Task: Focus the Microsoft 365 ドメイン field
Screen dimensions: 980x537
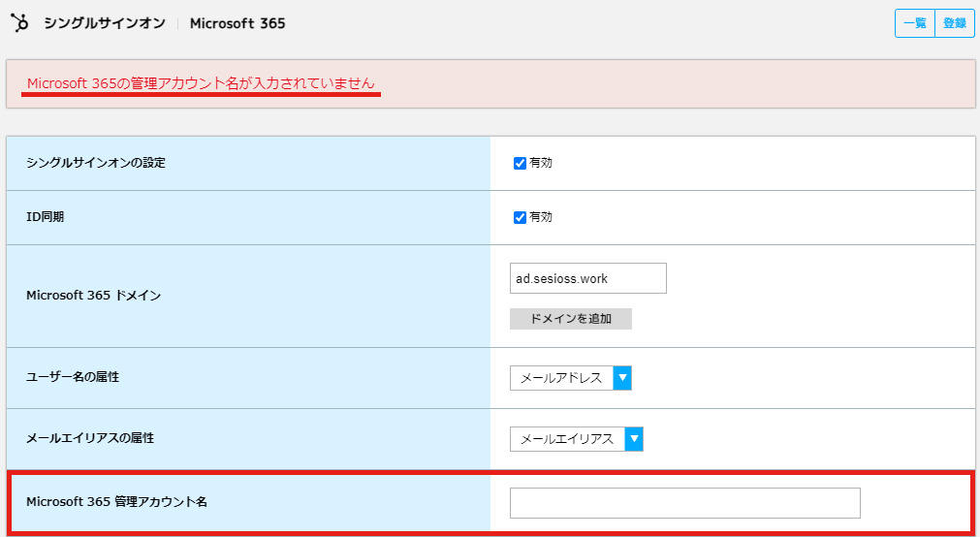Action: point(588,278)
